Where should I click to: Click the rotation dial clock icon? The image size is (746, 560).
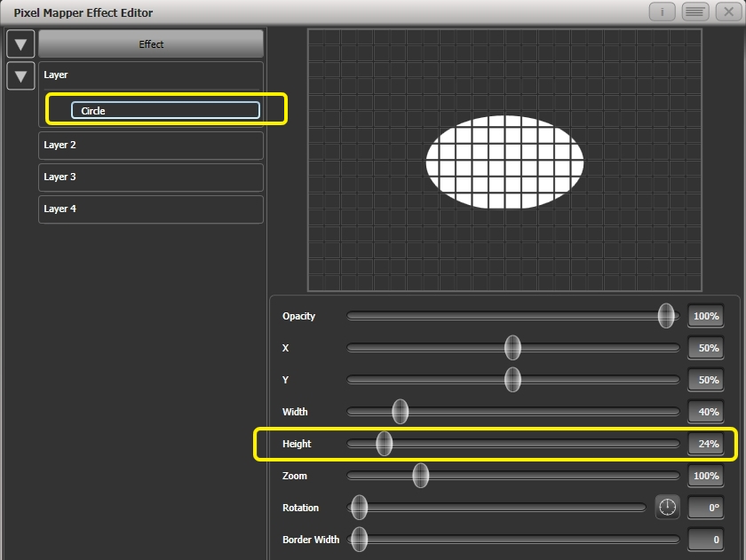[x=668, y=508]
